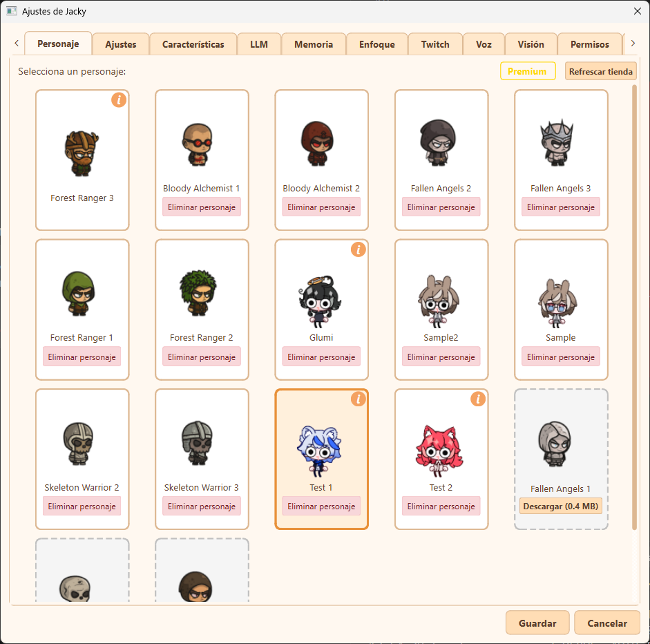Select the Sample character sprite

[558, 303]
